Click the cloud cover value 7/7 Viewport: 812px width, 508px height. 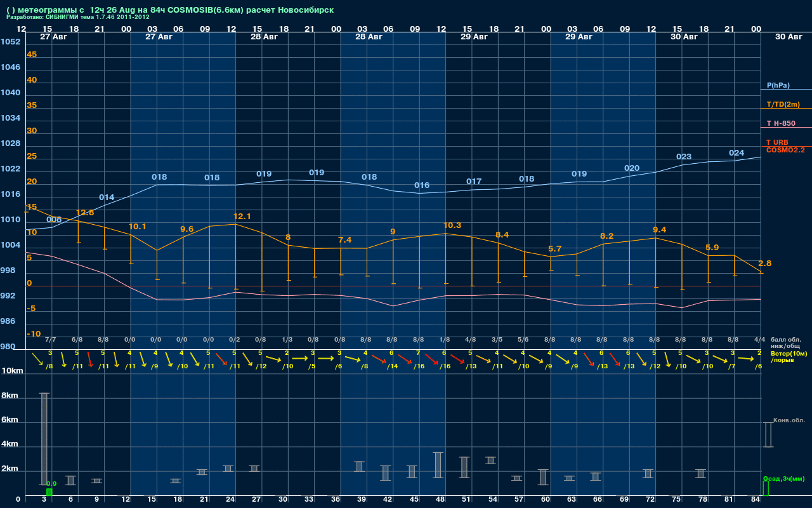pos(51,340)
